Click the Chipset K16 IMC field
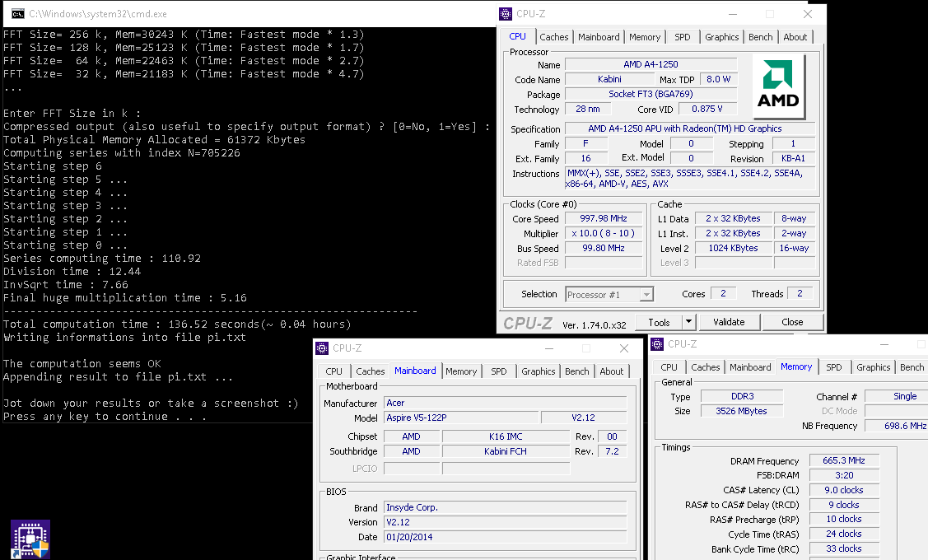This screenshot has height=560, width=928. [x=506, y=436]
